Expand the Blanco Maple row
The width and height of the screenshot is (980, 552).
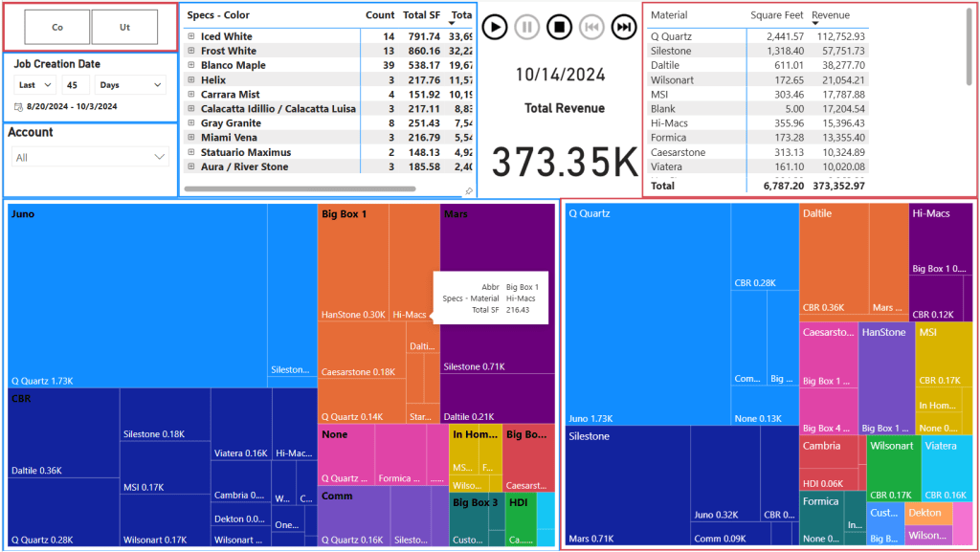point(191,66)
